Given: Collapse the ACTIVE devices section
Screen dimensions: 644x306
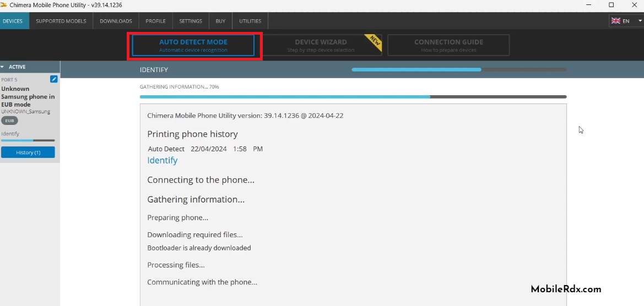Looking at the screenshot, I should tap(2, 67).
